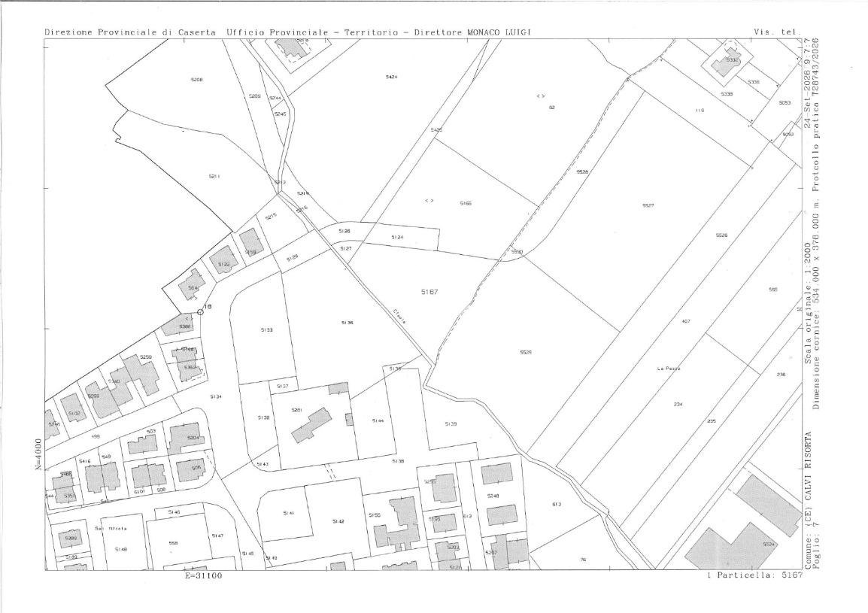Click parcel 5211 in the left area

[x=214, y=177]
